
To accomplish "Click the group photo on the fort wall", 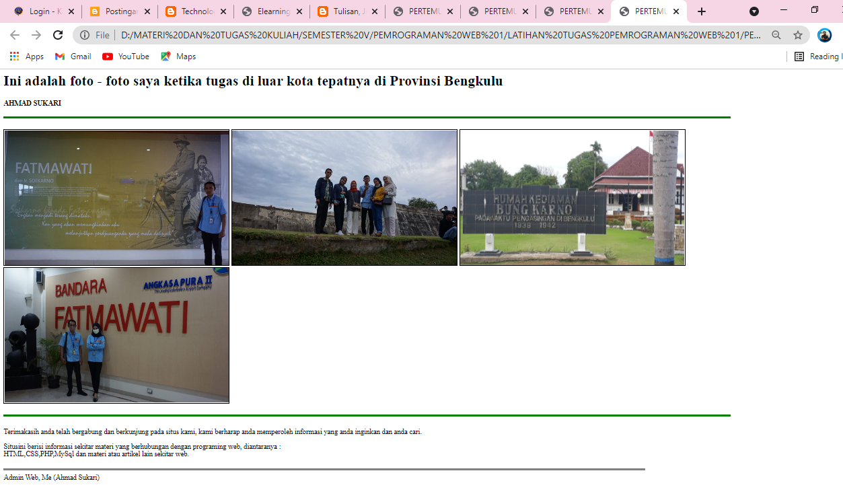I will pyautogui.click(x=344, y=198).
